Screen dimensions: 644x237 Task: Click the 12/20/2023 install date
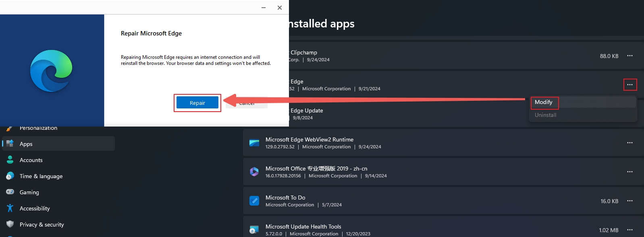pyautogui.click(x=358, y=234)
